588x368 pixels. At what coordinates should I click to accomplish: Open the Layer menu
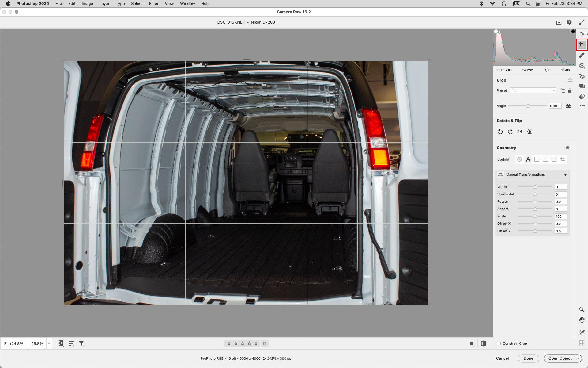(104, 4)
